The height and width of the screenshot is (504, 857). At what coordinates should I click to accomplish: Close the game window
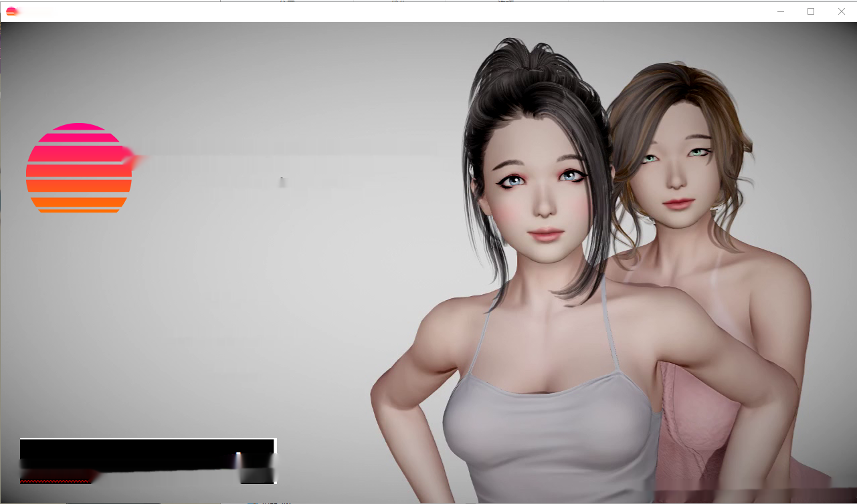tap(841, 11)
